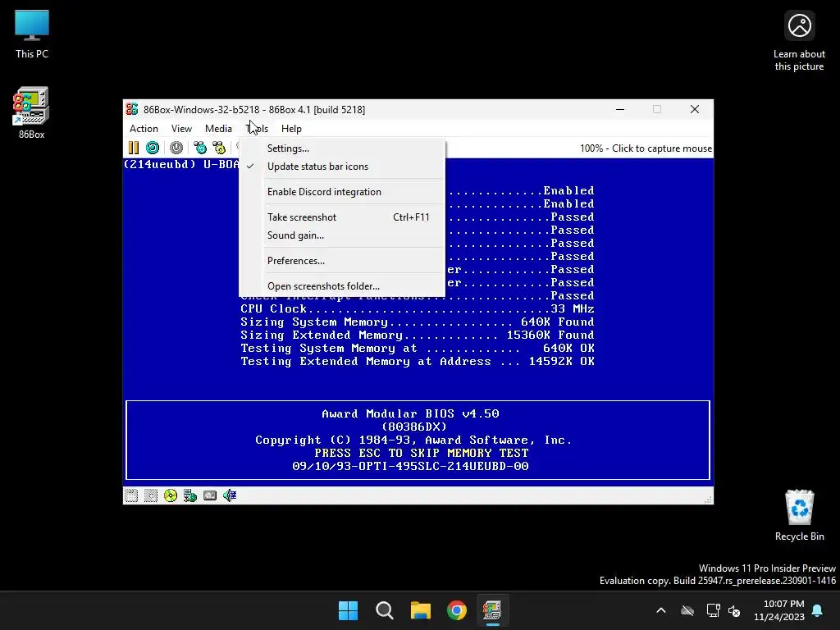This screenshot has width=840, height=630.
Task: Open Sound gain... dialog
Action: click(342, 235)
